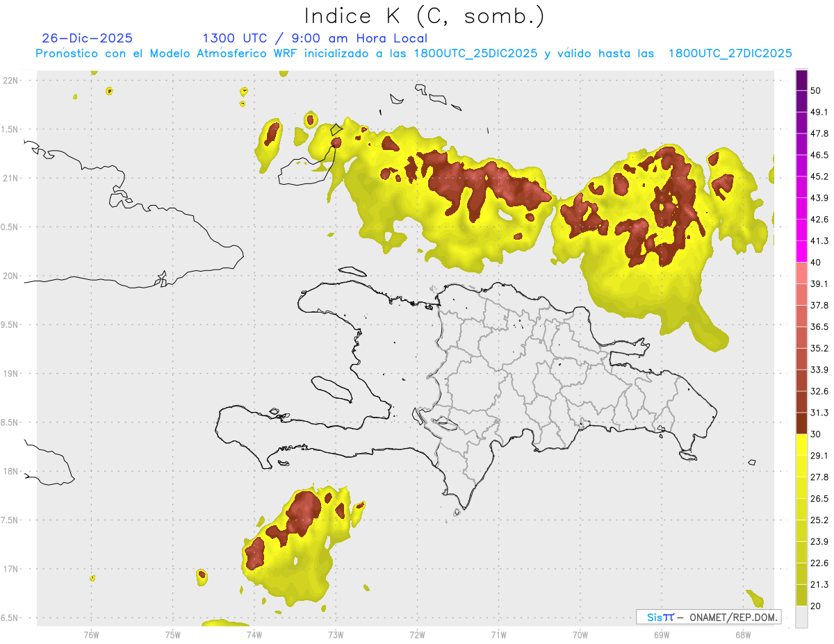Click the legend value "37.8"

click(819, 306)
